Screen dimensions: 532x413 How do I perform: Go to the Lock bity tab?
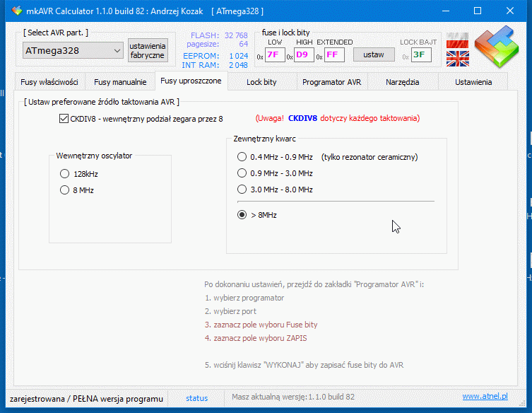click(x=261, y=82)
